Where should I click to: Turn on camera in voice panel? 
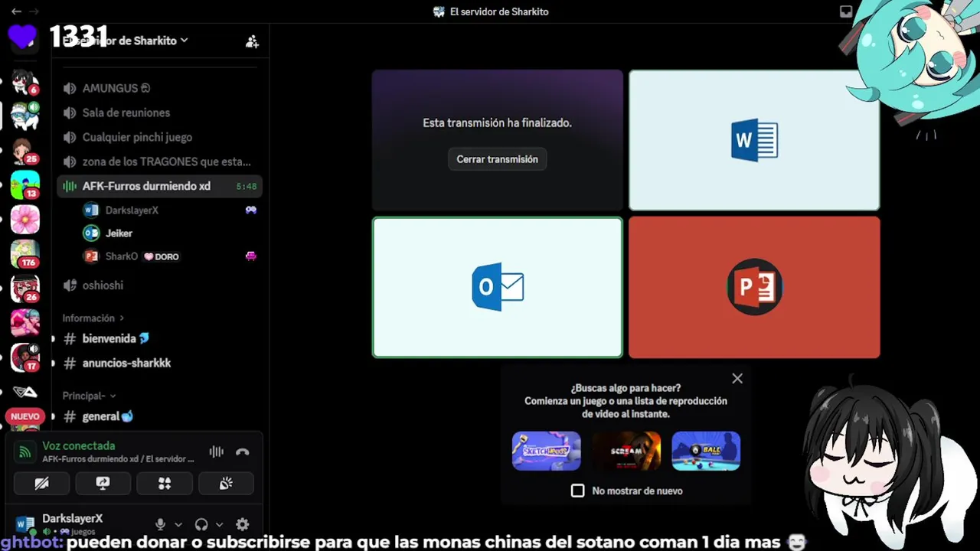click(x=41, y=483)
